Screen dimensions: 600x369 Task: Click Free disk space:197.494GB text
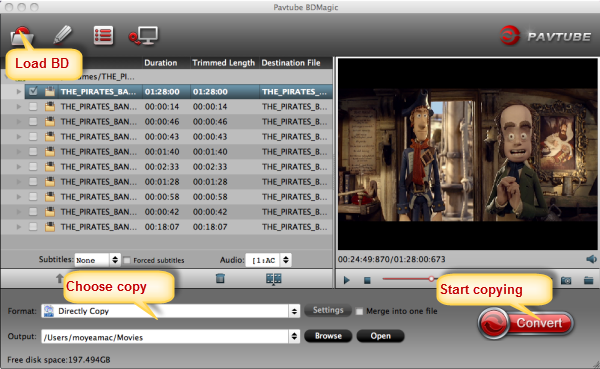click(x=59, y=359)
